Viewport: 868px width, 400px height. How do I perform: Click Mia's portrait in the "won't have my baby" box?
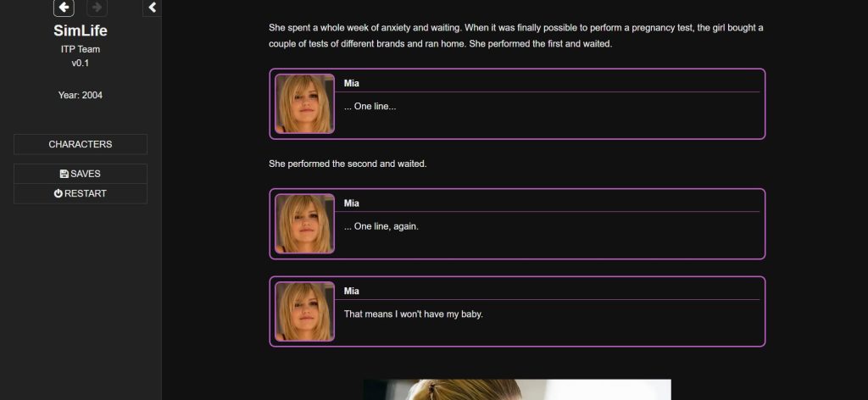(x=305, y=312)
